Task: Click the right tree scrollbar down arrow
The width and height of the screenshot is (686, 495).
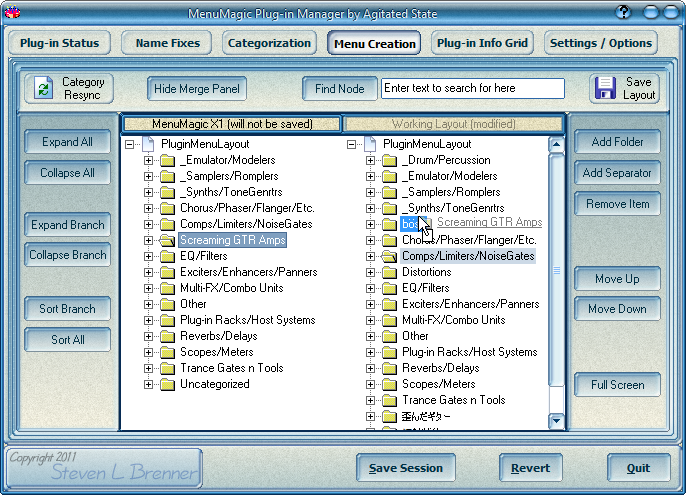Action: (556, 421)
